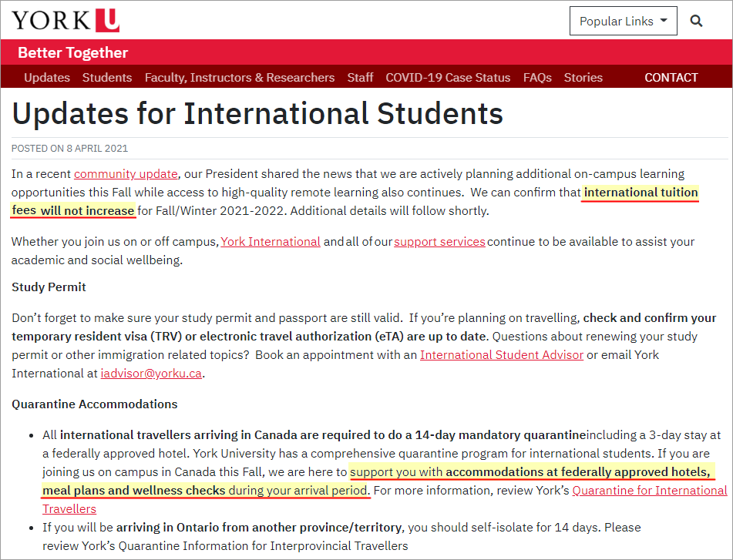Click the Study Permit heading
733x560 pixels.
pos(49,287)
